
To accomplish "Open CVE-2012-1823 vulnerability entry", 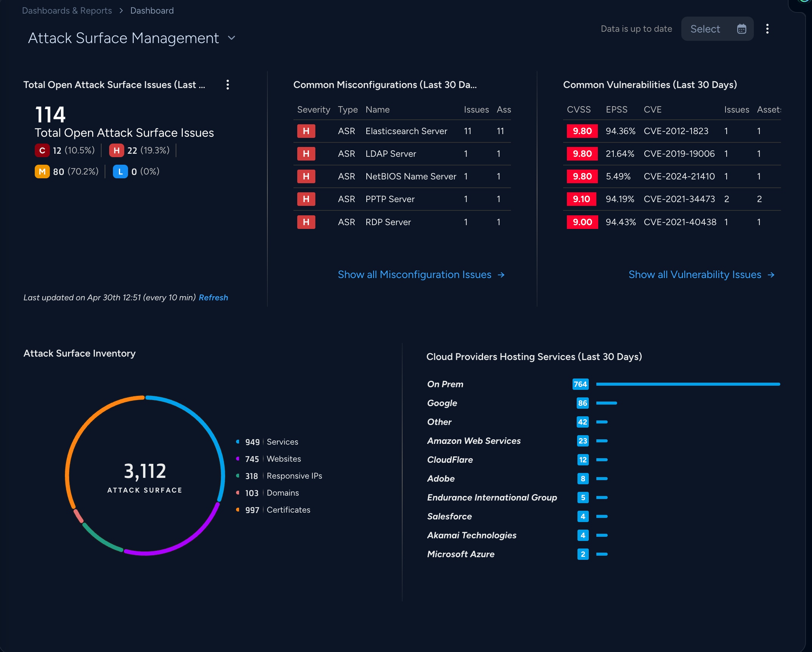I will [x=672, y=131].
